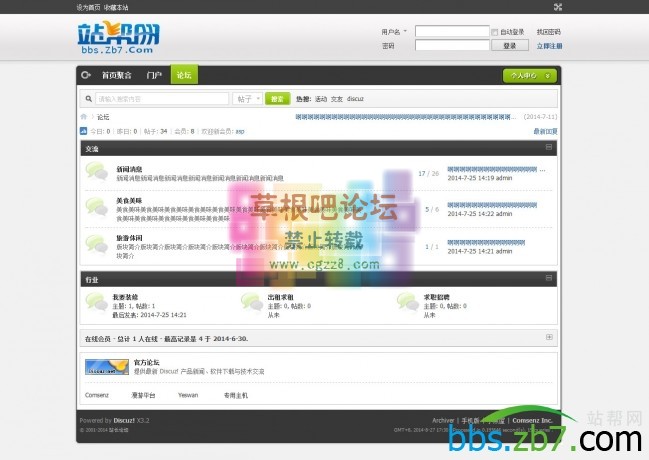Viewport: 649px width, 460px height.
Task: Click the 站帮网 logo
Action: coord(118,37)
